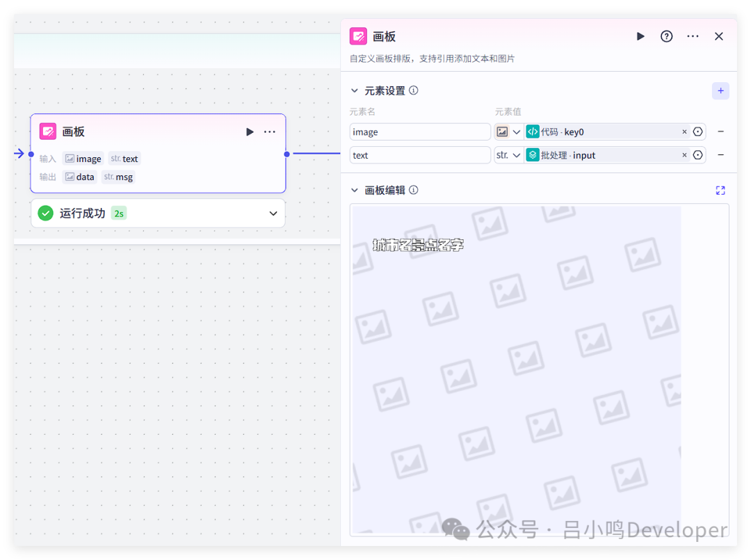The image size is (751, 560).
Task: Open help for the 画板 panel
Action: point(666,36)
